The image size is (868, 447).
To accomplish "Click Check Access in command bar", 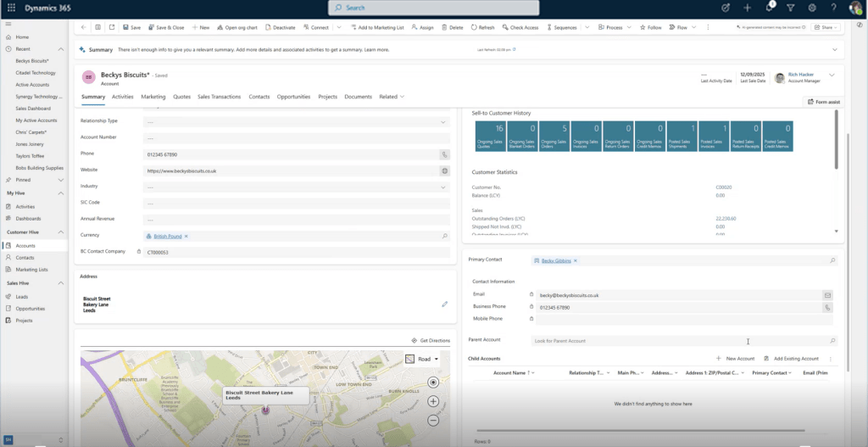I will tap(520, 27).
